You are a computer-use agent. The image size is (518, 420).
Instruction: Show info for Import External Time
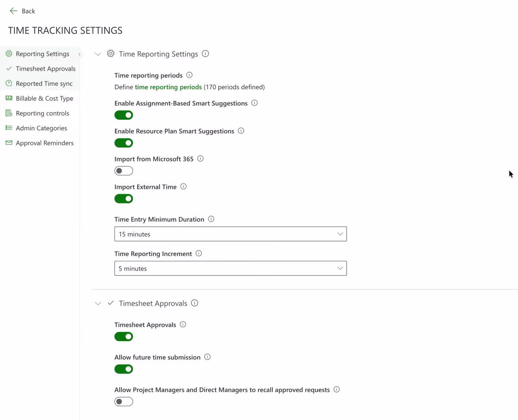[183, 187]
